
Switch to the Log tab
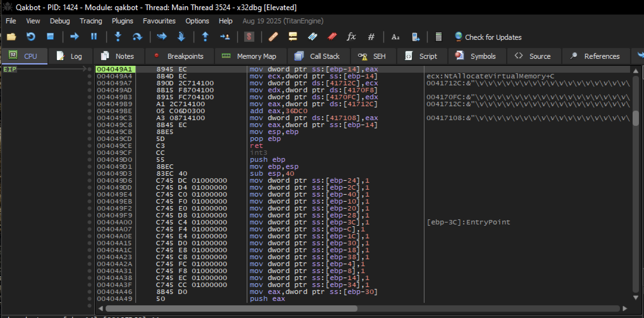pos(70,56)
